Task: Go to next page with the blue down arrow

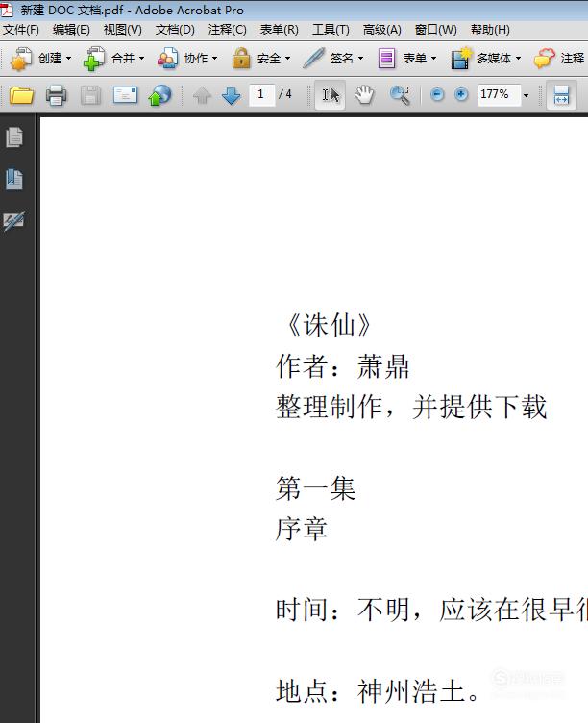Action: [231, 96]
